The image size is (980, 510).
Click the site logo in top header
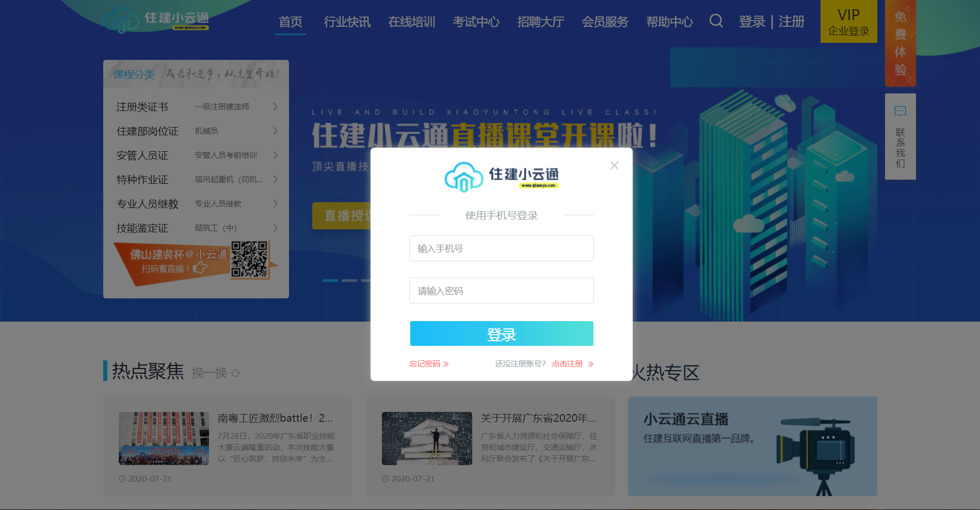(156, 21)
